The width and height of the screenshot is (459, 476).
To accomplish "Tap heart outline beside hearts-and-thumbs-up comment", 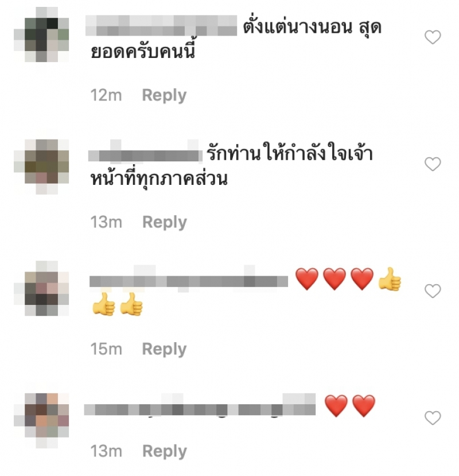I will pyautogui.click(x=433, y=291).
